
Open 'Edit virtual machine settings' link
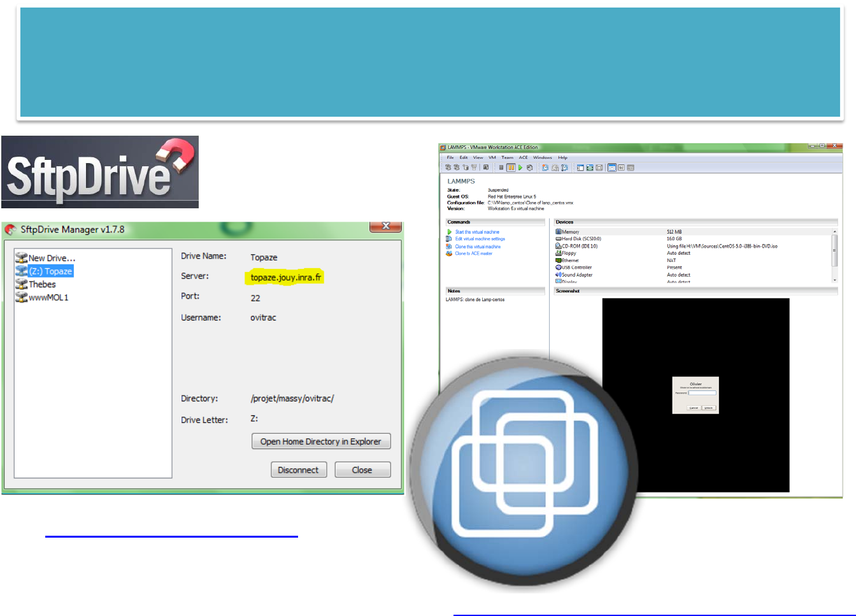(x=480, y=239)
